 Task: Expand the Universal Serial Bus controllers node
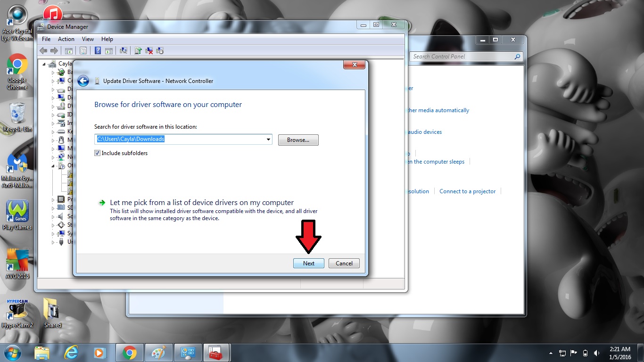pos(53,242)
